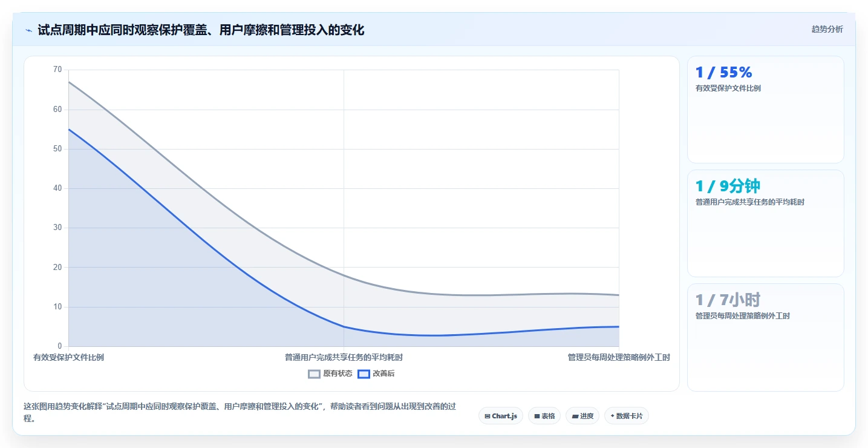
Task: Click the card caption 普通用户完成共享任务的平均耗时
Action: coord(750,202)
